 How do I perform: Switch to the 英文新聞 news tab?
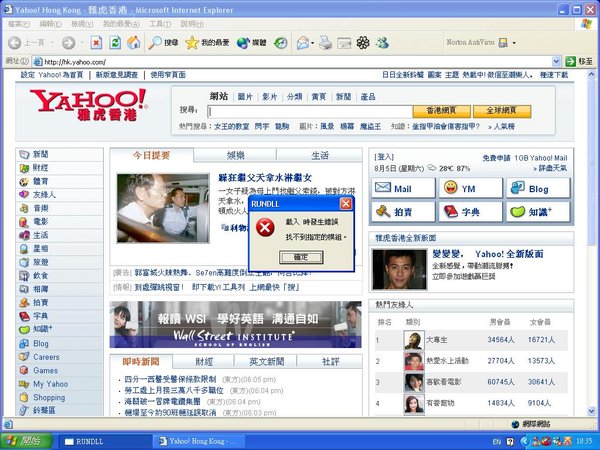pos(266,361)
